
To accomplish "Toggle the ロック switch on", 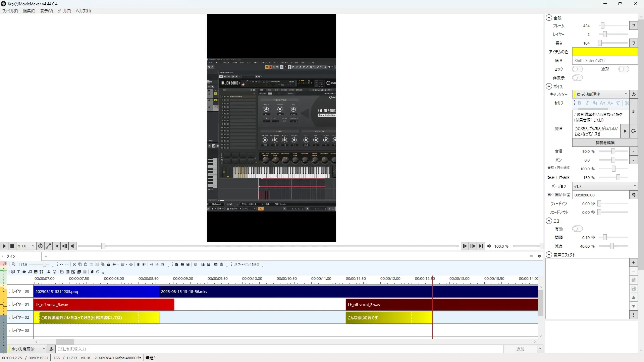I will 577,69.
